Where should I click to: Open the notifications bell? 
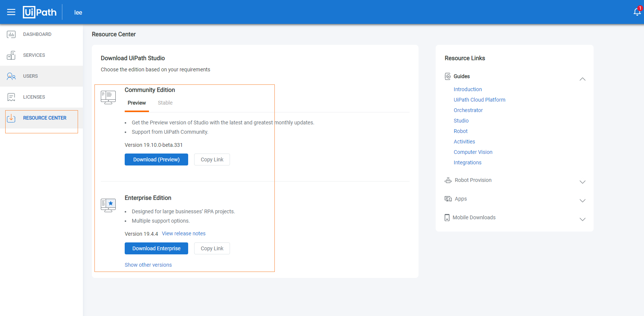pos(637,12)
